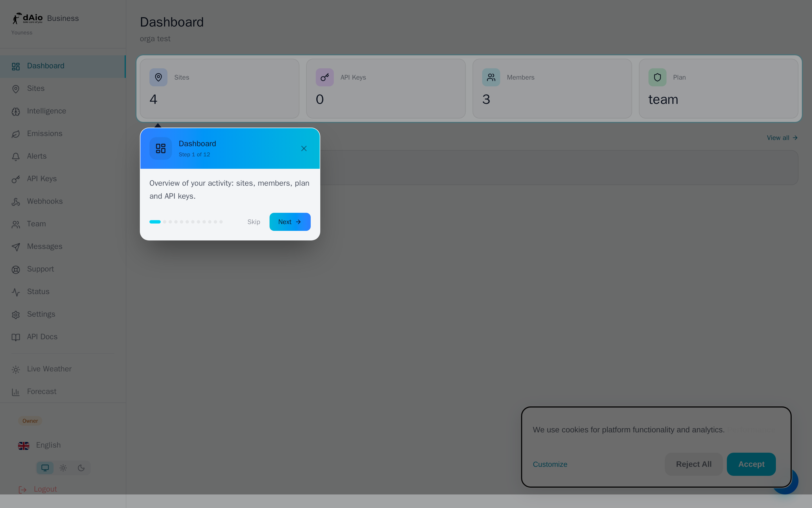812x508 pixels.
Task: Click the Intelligence brain icon
Action: (x=16, y=111)
